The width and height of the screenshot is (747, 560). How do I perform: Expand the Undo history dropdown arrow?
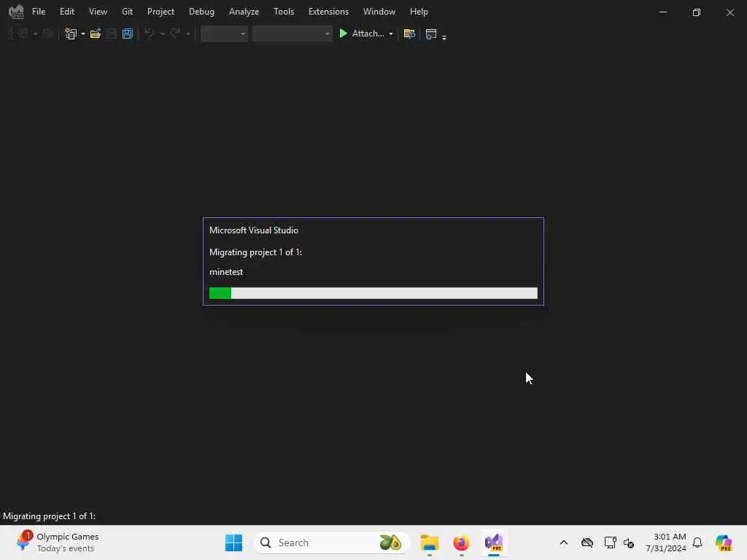[162, 34]
